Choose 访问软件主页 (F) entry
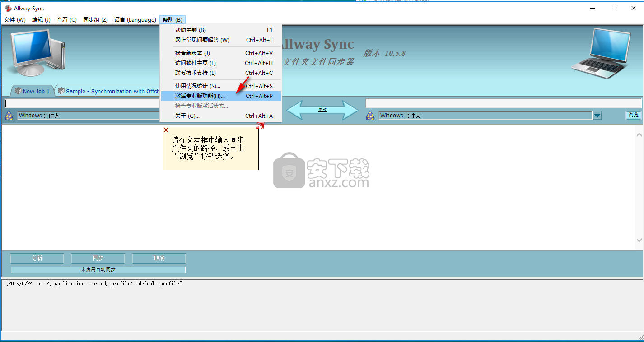 tap(221, 63)
